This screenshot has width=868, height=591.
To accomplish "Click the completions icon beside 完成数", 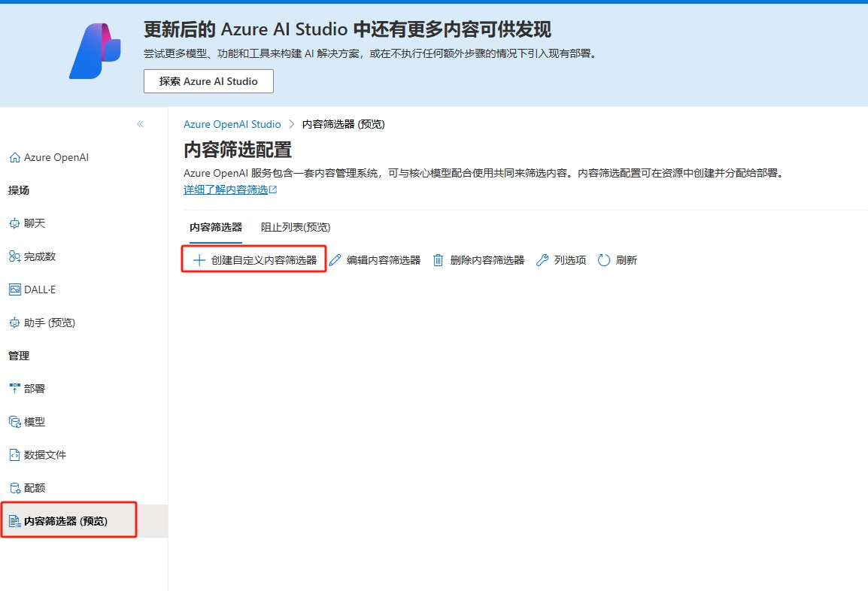I will click(x=15, y=256).
